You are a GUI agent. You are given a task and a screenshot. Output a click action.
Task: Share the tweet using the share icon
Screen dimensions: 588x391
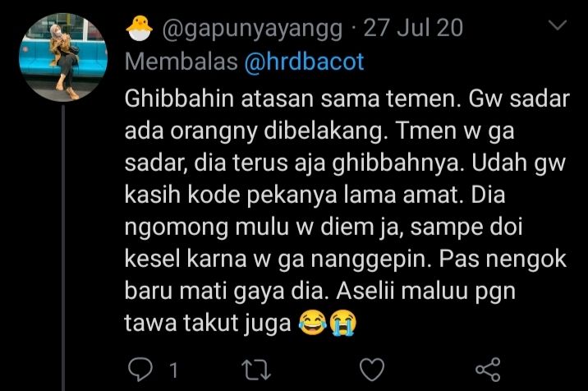pyautogui.click(x=488, y=370)
